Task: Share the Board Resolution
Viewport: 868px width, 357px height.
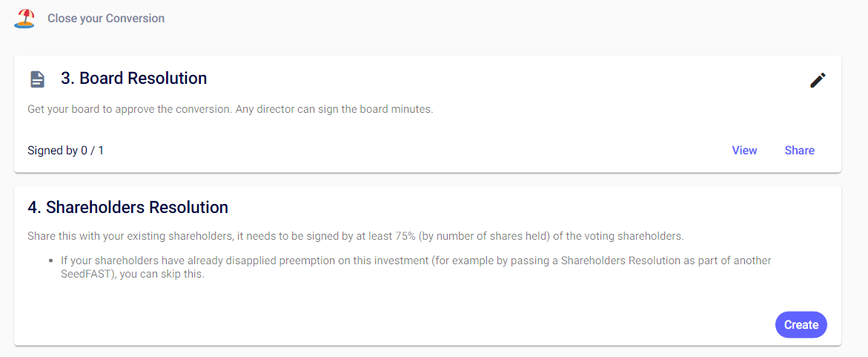Action: pos(799,151)
